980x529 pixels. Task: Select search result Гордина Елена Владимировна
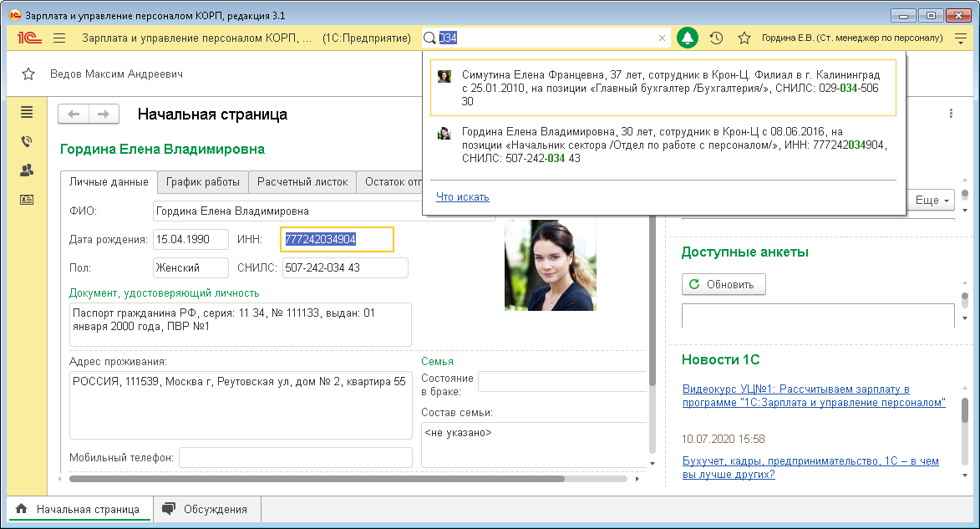(663, 145)
